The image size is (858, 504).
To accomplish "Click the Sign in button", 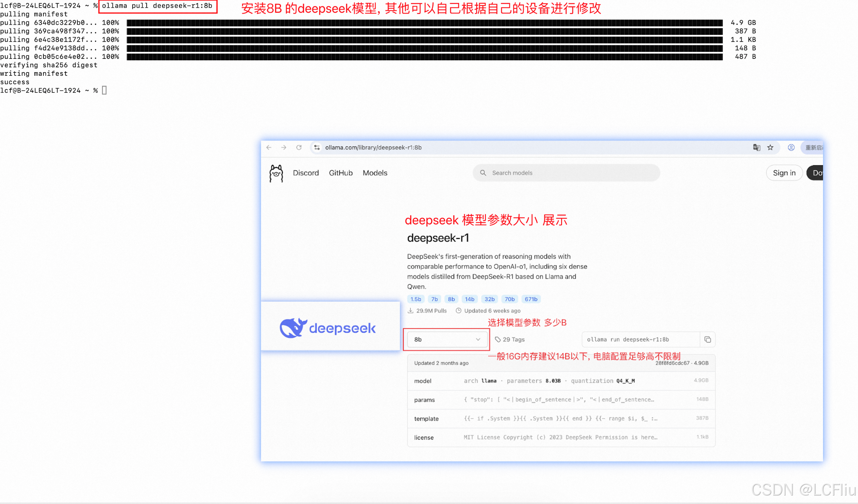I will (x=784, y=173).
